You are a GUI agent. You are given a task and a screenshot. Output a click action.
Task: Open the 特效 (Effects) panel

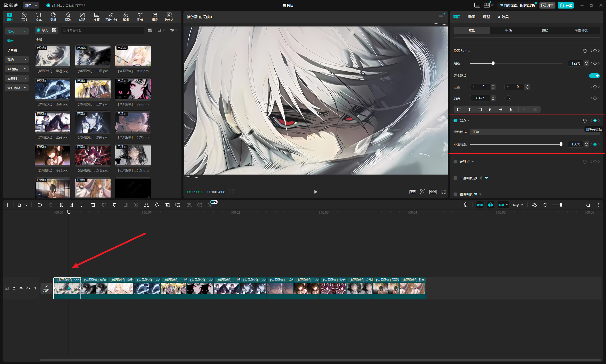tap(68, 17)
